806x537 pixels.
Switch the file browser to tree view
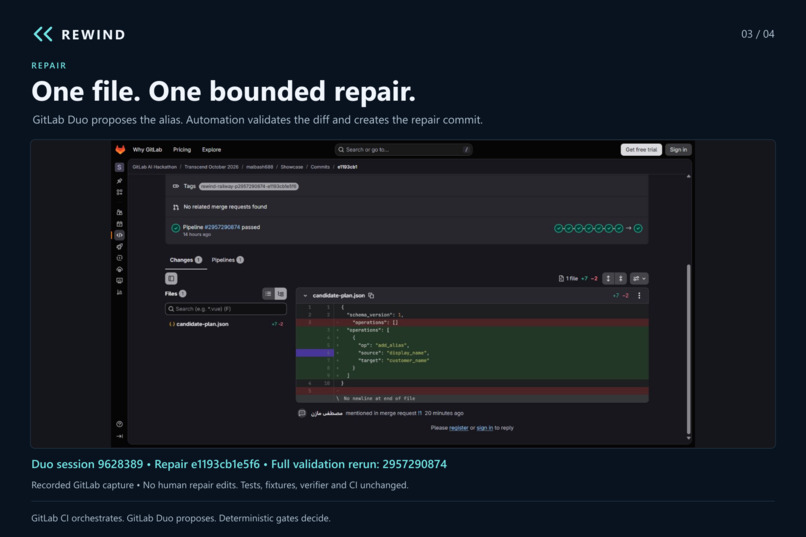(x=281, y=293)
